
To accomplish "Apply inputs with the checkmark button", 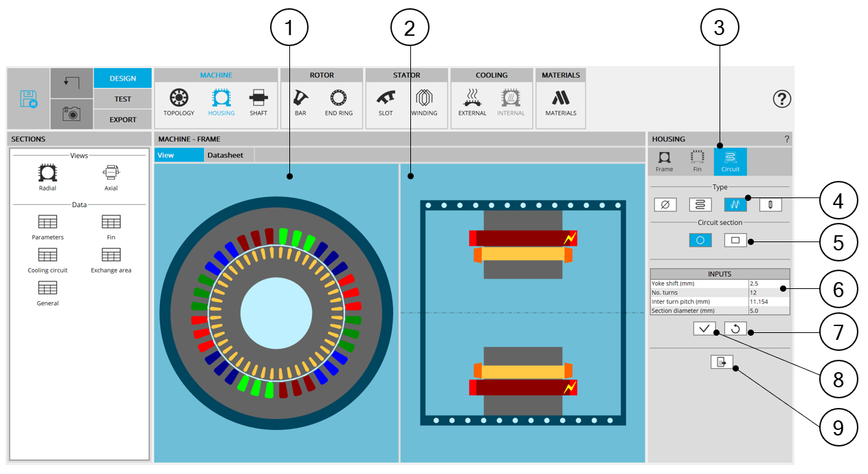I will 704,329.
